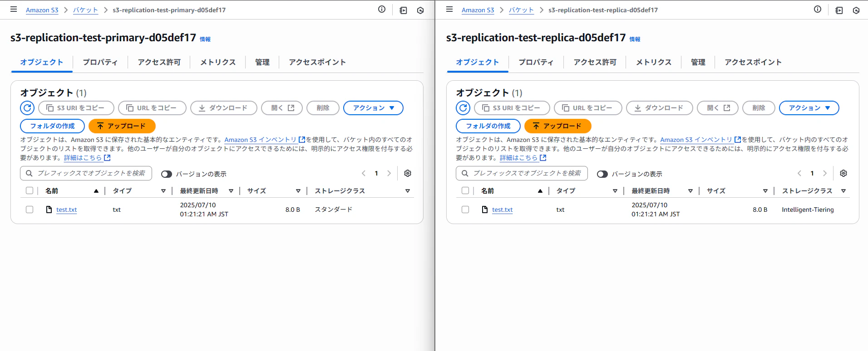Click 削除 button in replica bucket
The image size is (868, 351).
click(759, 108)
